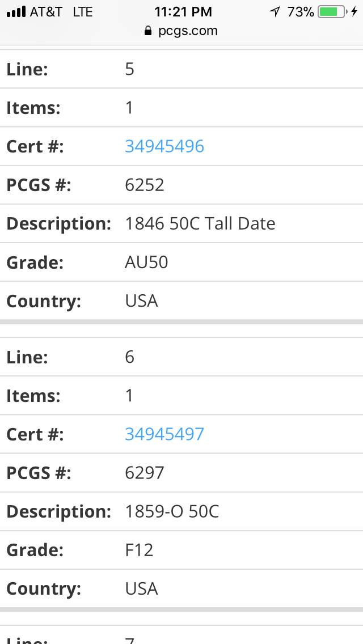363x644 pixels.
Task: Tap the pcgs.com address bar
Action: click(x=181, y=31)
